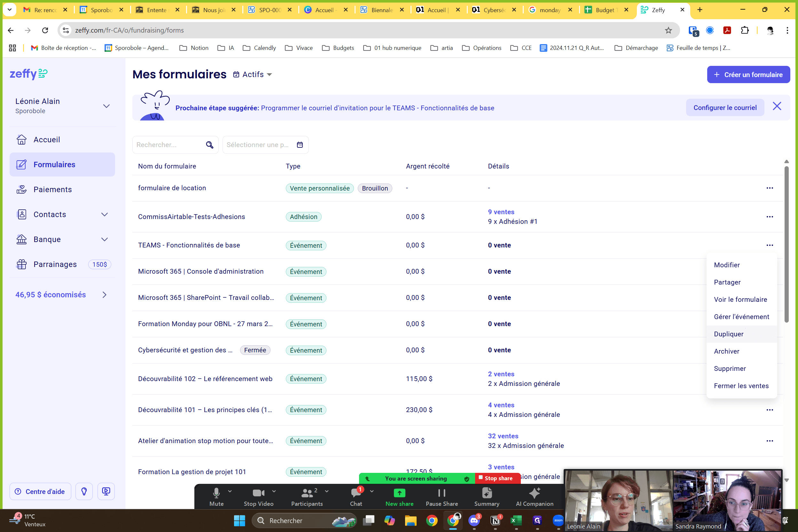
Task: Select Supprimer in the context menu
Action: click(x=742, y=369)
